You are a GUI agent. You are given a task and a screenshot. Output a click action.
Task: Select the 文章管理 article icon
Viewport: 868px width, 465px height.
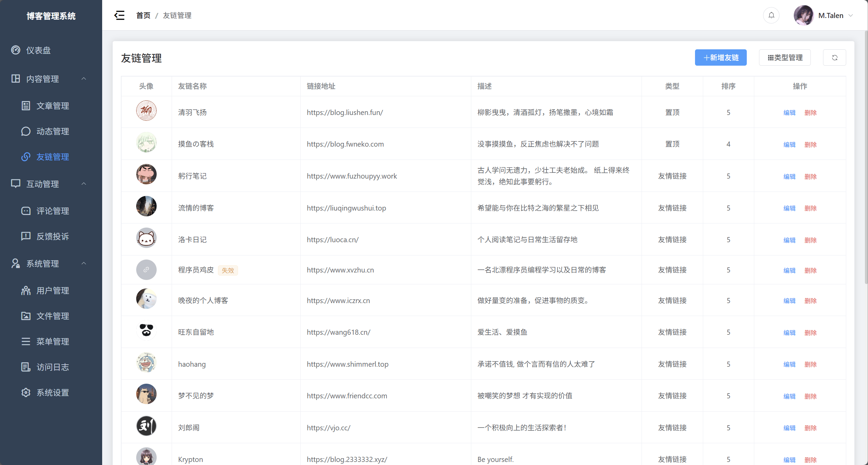click(x=26, y=105)
